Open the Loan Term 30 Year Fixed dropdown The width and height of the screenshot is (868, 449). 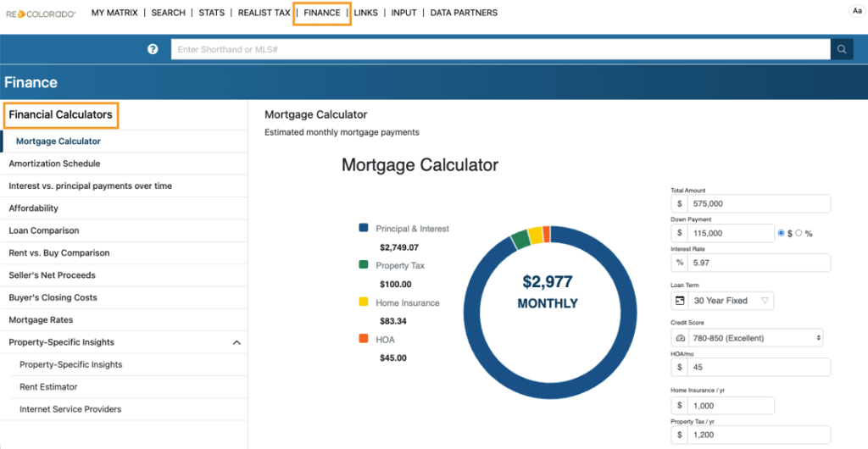tap(721, 301)
